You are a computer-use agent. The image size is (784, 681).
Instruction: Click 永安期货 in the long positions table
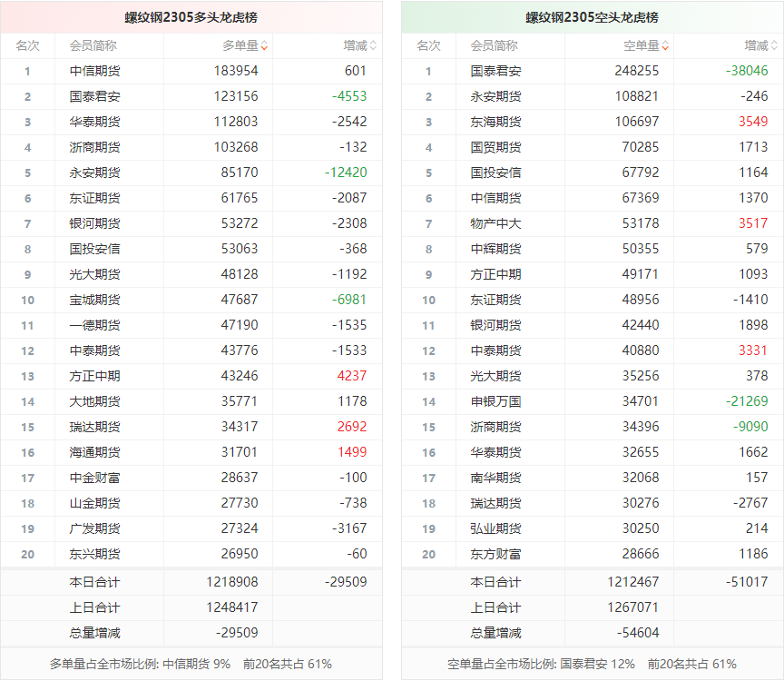click(94, 173)
